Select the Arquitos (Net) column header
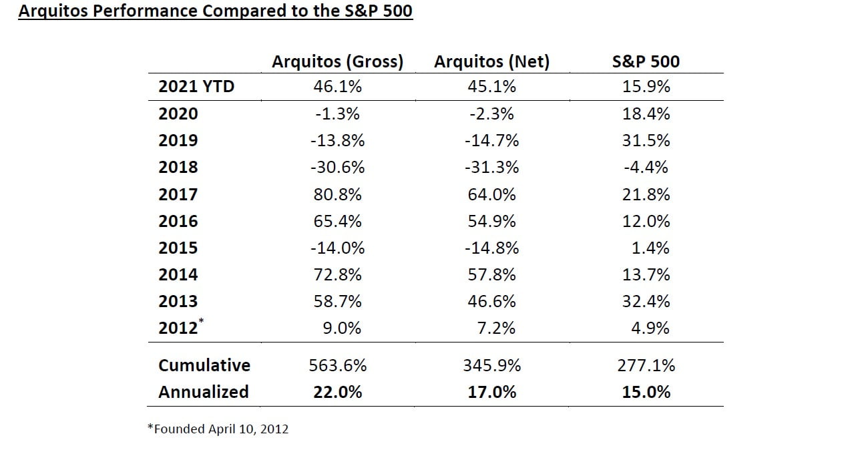Image resolution: width=868 pixels, height=458 pixels. pos(491,62)
